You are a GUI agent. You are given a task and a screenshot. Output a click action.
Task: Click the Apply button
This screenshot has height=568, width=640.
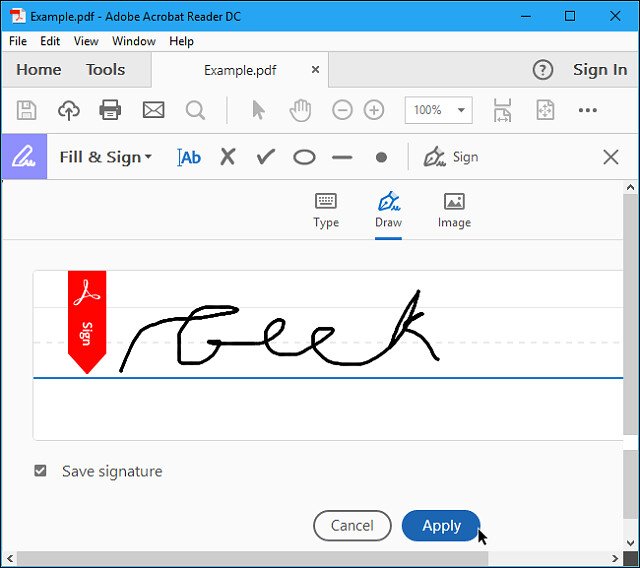click(x=441, y=525)
